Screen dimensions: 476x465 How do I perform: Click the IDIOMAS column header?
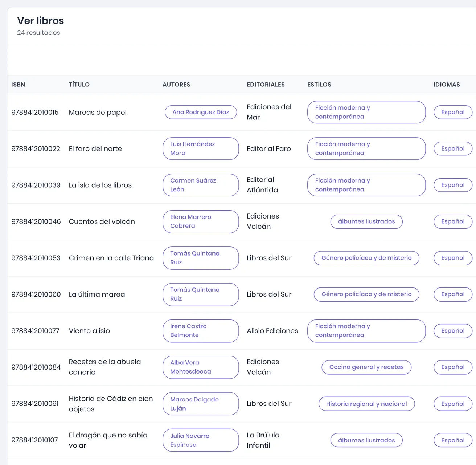(447, 85)
